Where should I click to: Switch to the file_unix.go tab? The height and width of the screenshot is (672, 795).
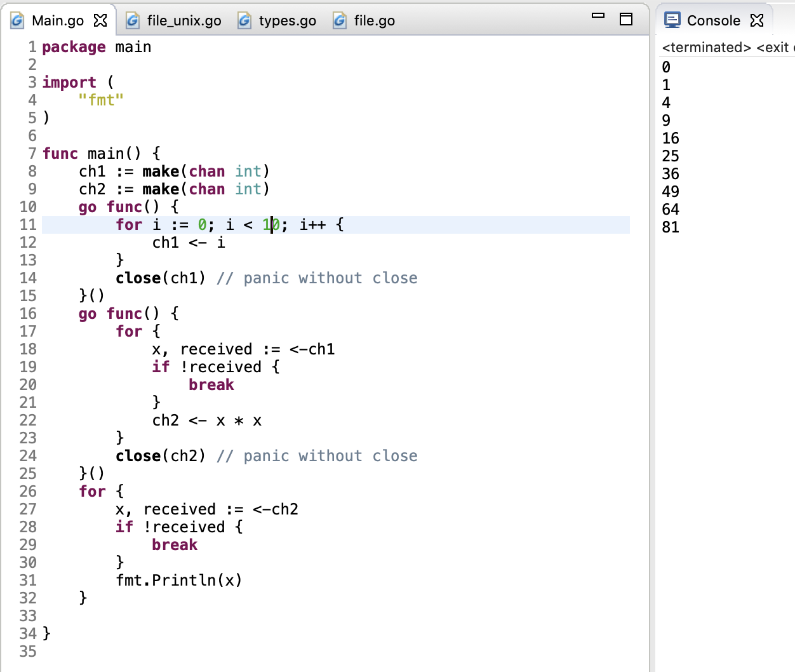pos(184,21)
